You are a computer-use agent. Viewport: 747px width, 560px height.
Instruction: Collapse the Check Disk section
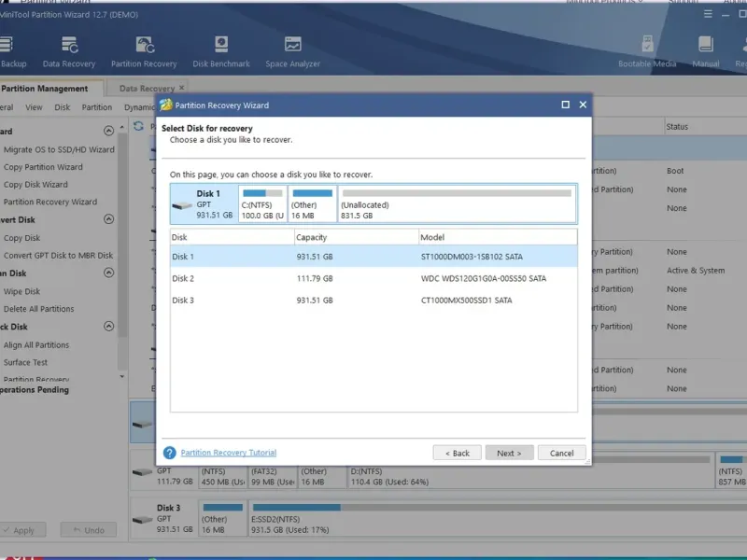click(x=108, y=326)
